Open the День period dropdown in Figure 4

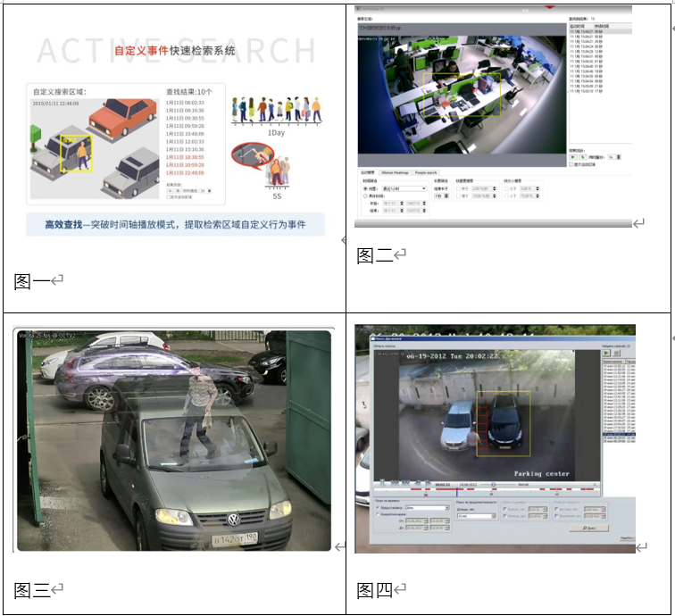[x=426, y=508]
